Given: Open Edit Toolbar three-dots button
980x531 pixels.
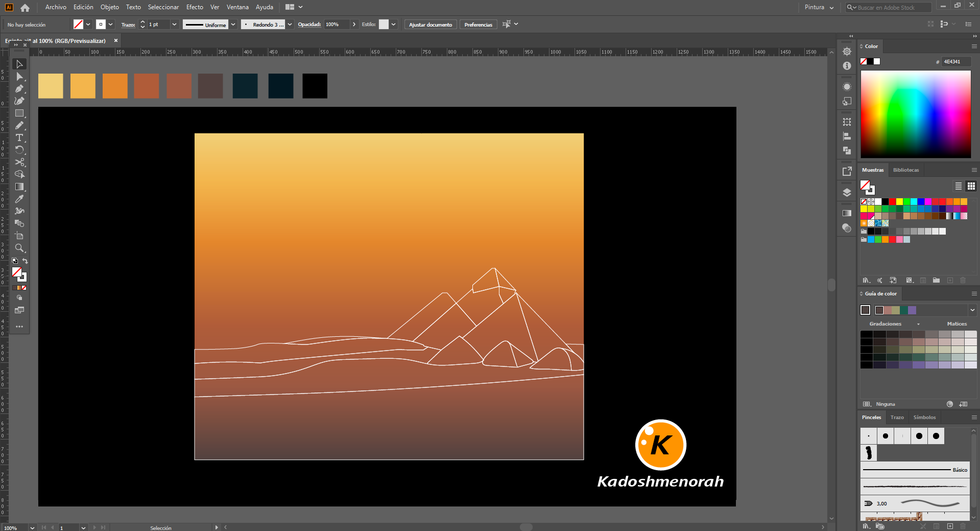Looking at the screenshot, I should [x=19, y=326].
